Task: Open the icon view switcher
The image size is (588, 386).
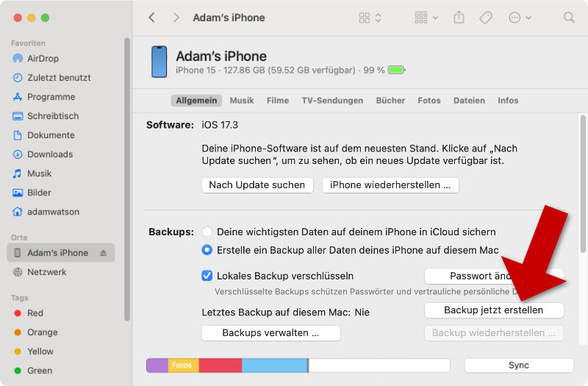Action: [x=370, y=18]
